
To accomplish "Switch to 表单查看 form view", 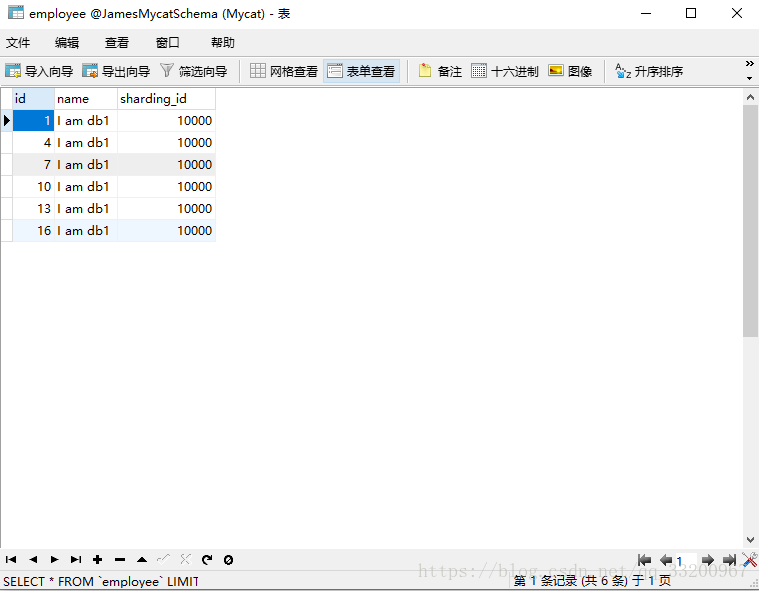I will 361,71.
